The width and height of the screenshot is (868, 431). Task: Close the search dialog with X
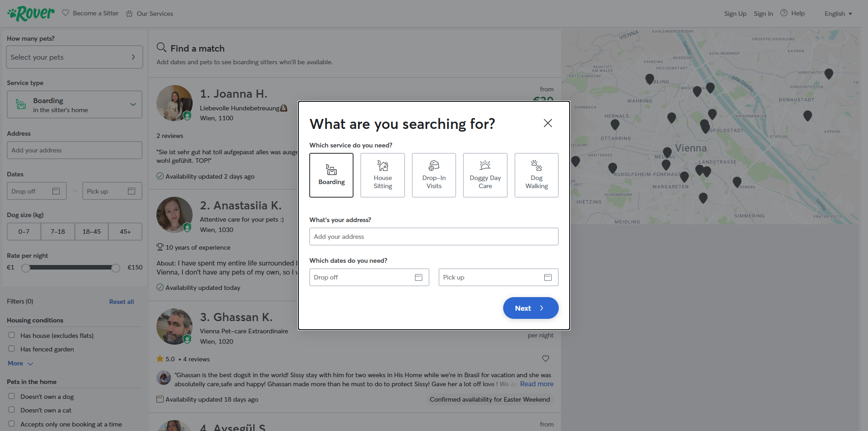(547, 123)
